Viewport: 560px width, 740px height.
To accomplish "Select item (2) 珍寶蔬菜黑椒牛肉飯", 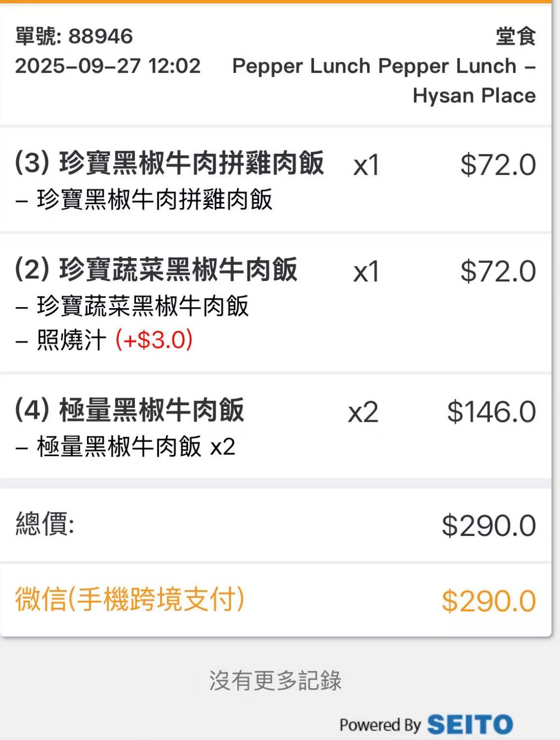I will point(156,270).
